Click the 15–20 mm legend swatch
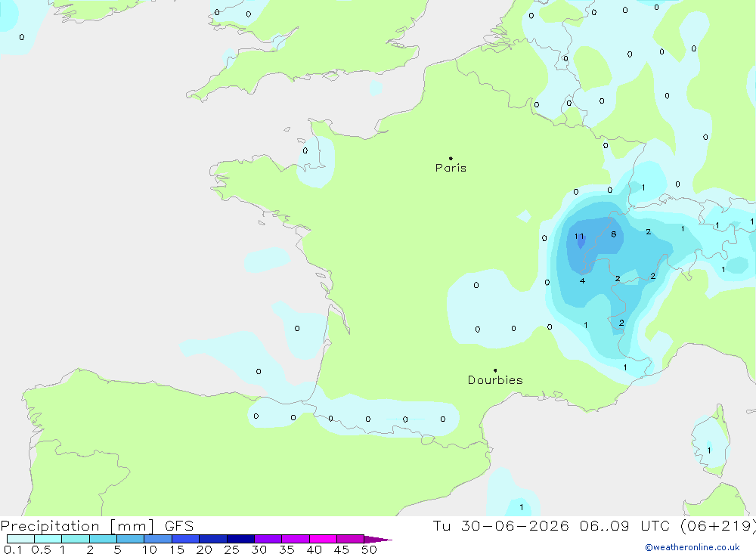The width and height of the screenshot is (756, 554). (185, 539)
